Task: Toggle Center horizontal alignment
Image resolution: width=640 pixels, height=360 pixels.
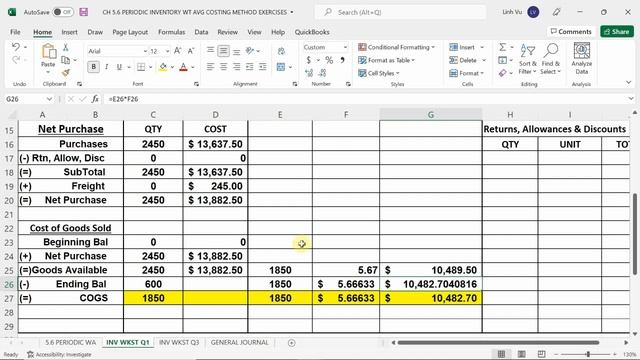Action: [x=223, y=67]
